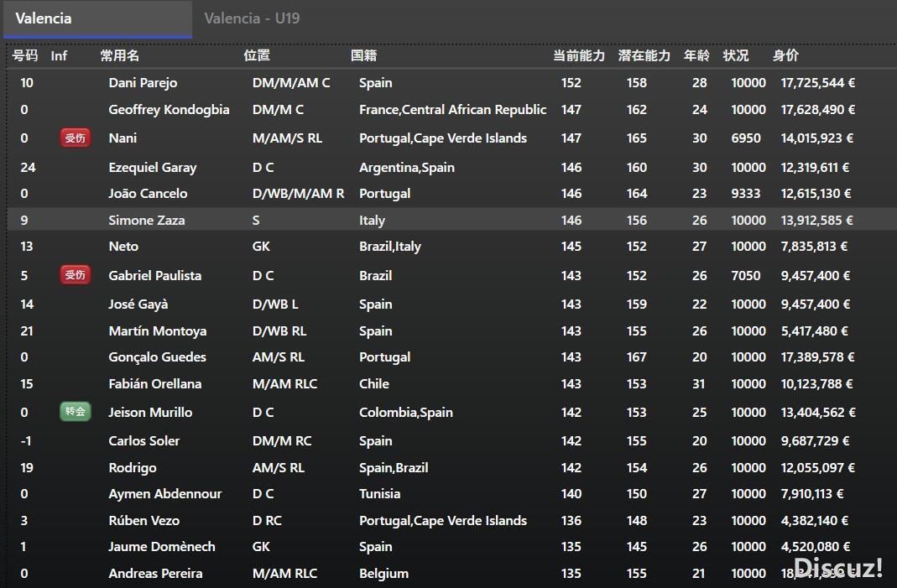Screen dimensions: 897x588
Task: Sort by the 常用名 column header
Action: [x=119, y=55]
